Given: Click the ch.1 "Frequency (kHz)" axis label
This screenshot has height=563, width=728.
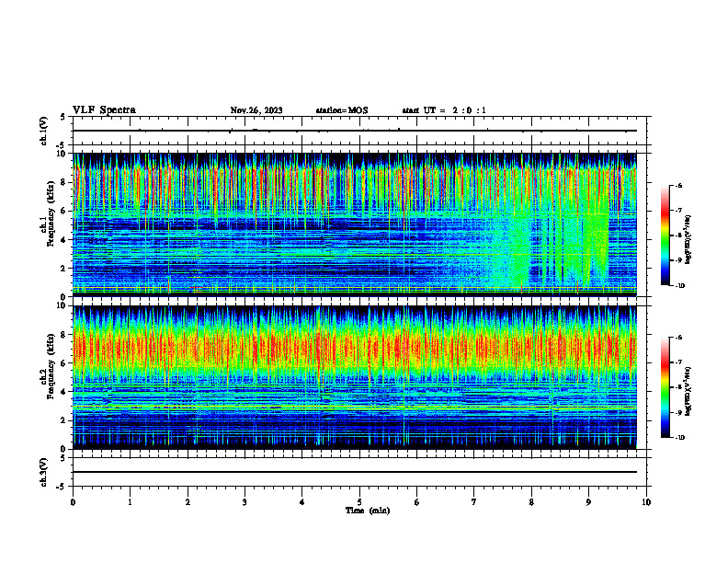Looking at the screenshot, I should tap(51, 213).
